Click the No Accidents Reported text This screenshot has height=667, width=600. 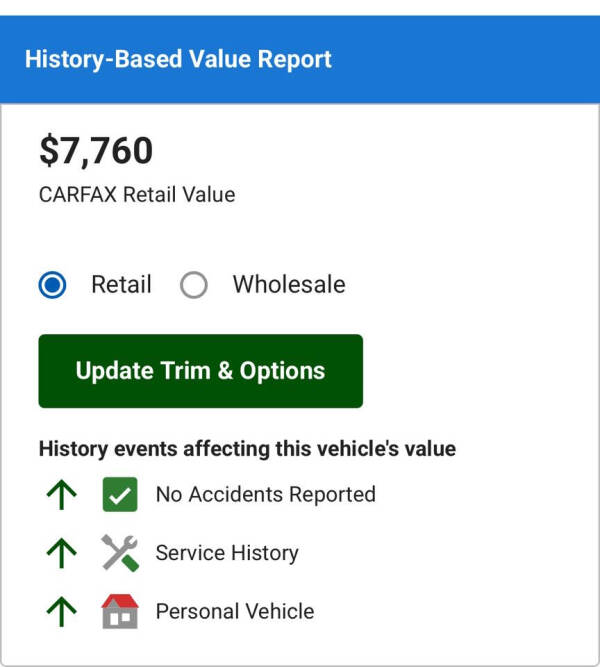[265, 495]
